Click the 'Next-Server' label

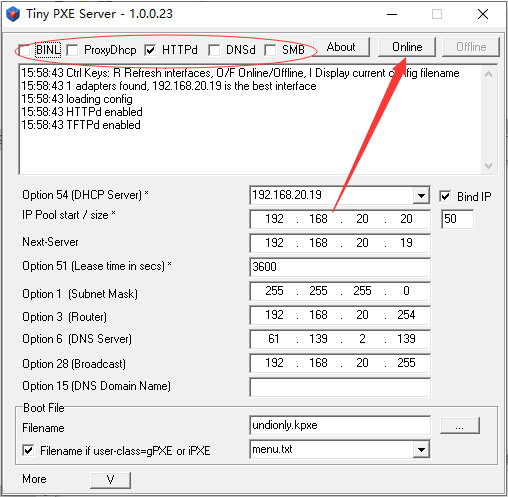point(50,242)
